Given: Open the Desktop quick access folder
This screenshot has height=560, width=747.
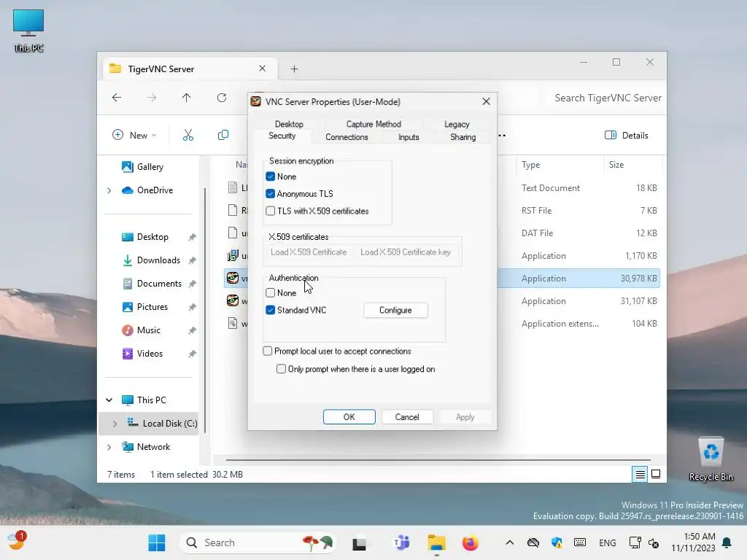Looking at the screenshot, I should [152, 237].
